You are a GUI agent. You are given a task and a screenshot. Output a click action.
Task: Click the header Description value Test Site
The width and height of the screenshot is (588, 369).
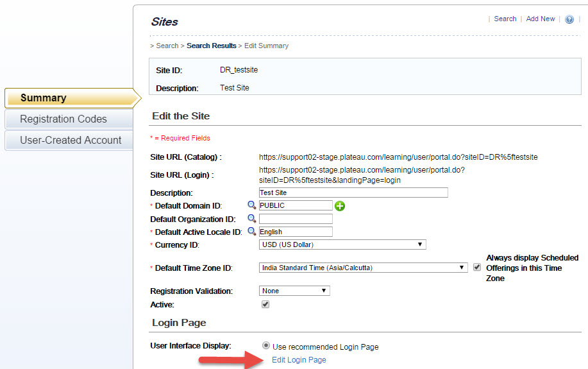[x=235, y=88]
